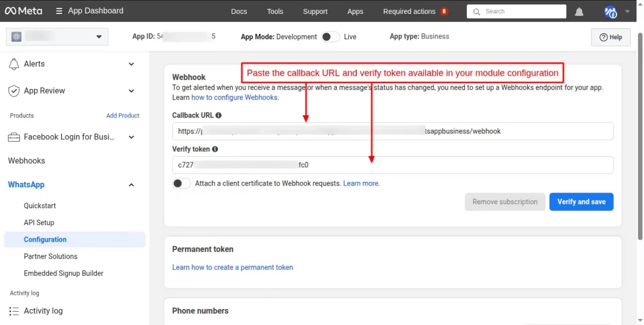Click the Activity log list icon
This screenshot has height=325, width=644.
14,311
